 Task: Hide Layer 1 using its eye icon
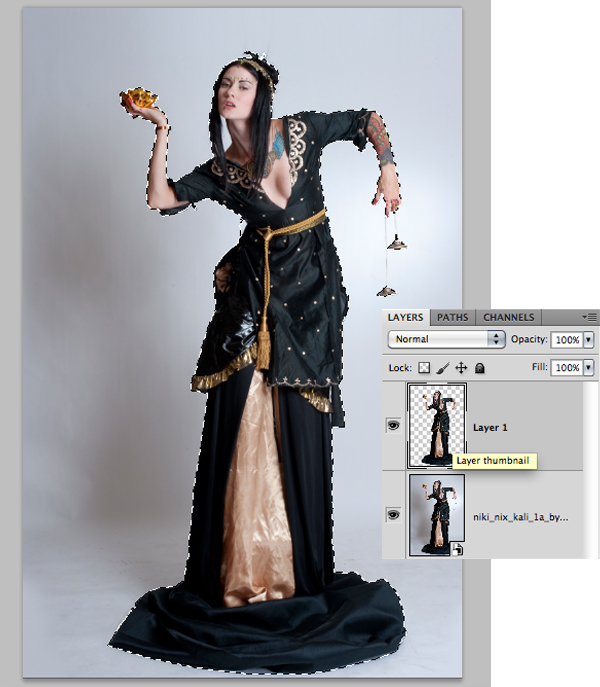point(393,425)
